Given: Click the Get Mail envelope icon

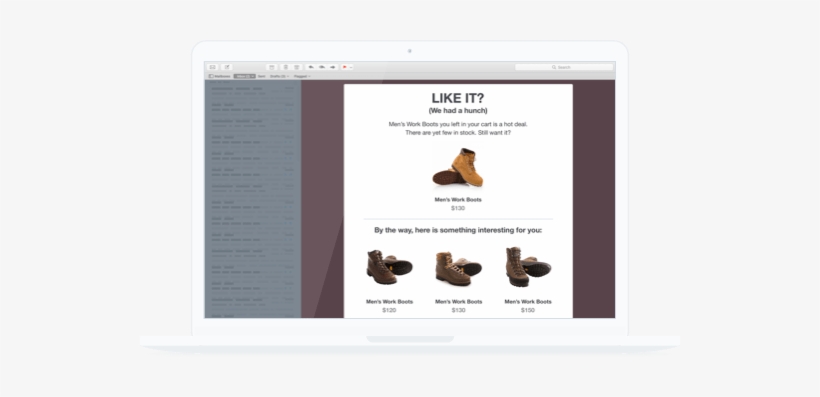Looking at the screenshot, I should click(x=212, y=67).
